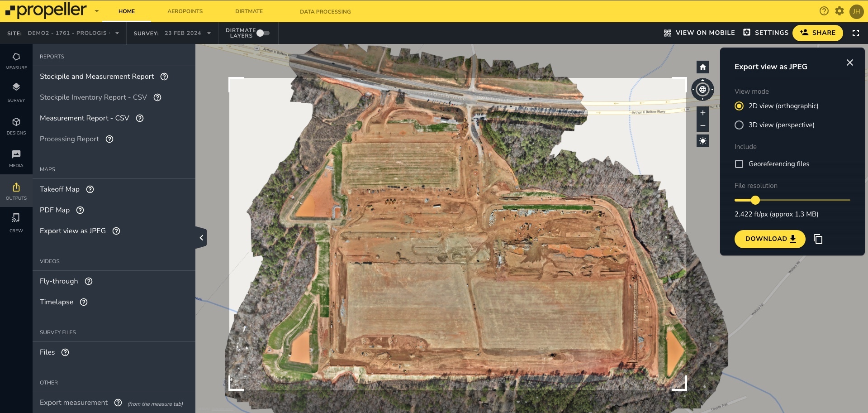Zoom in using the plus control

pos(702,113)
